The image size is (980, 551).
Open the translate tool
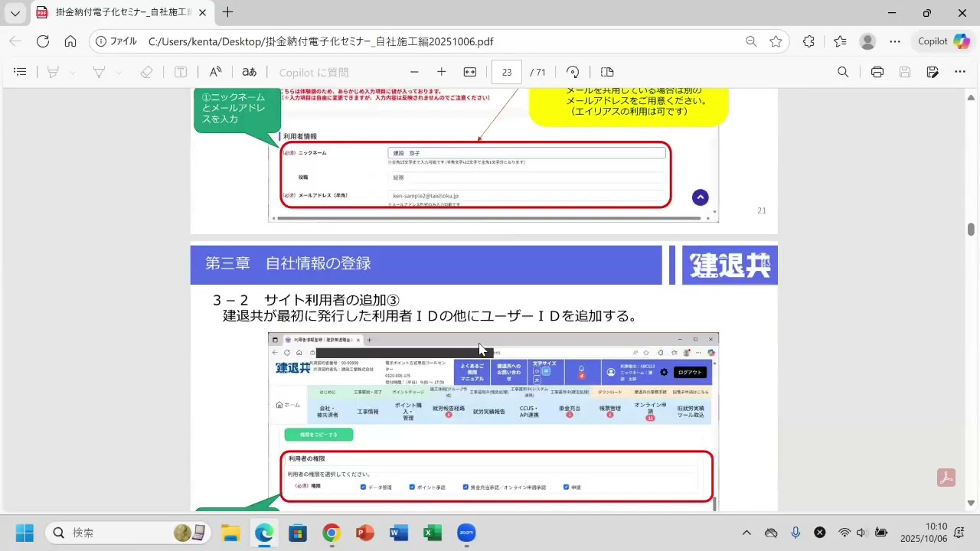(250, 72)
